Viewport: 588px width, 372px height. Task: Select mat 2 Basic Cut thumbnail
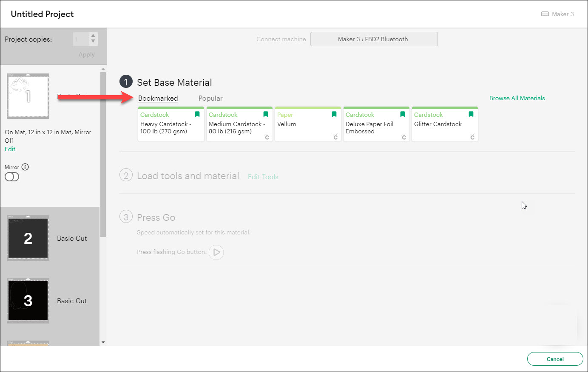[x=28, y=238]
